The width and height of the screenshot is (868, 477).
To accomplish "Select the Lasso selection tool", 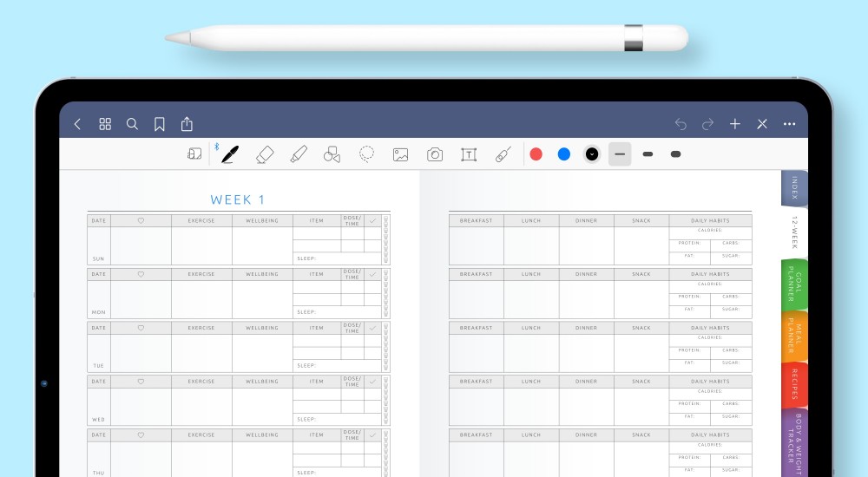I will tap(366, 154).
